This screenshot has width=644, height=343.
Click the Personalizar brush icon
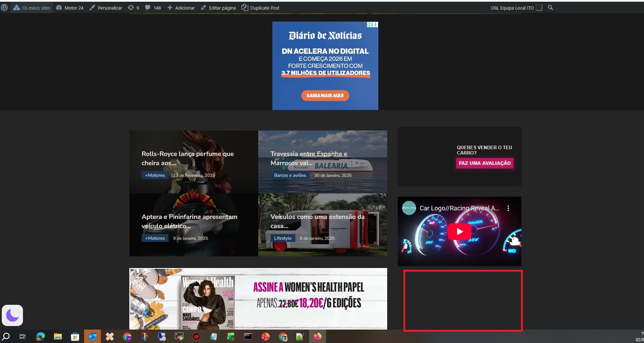[x=92, y=7]
